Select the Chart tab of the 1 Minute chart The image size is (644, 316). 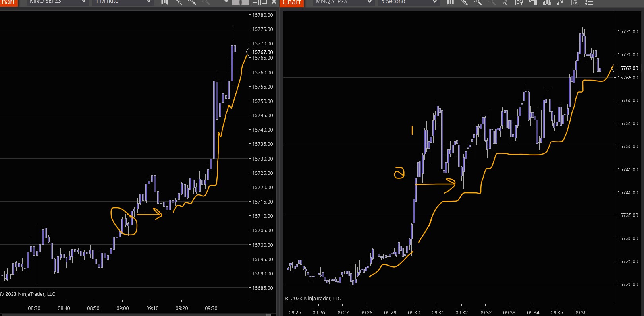coord(8,2)
